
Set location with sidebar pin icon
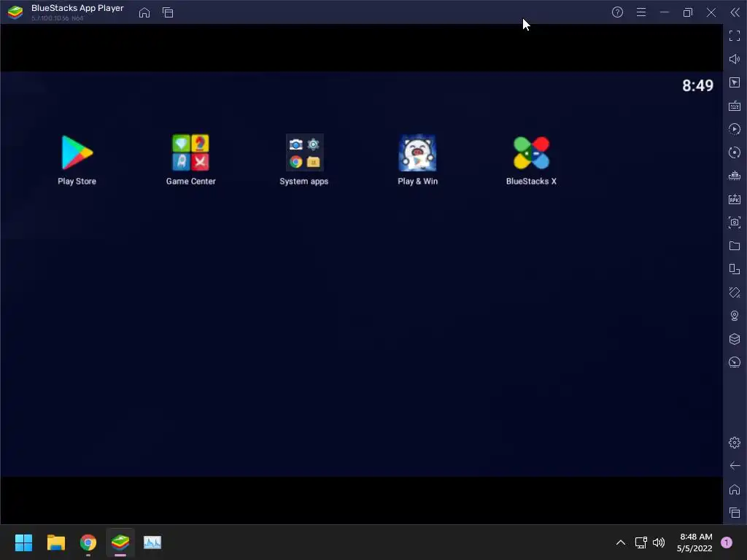735,316
